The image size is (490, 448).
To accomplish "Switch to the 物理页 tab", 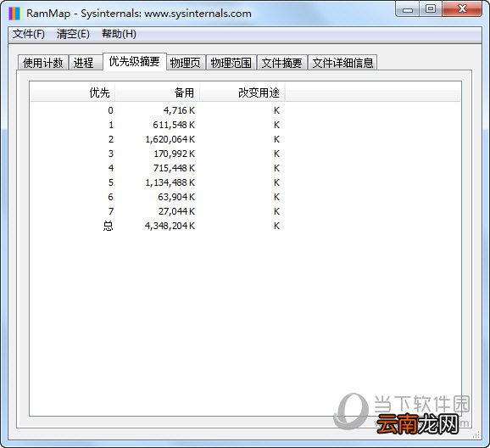I will click(x=186, y=63).
